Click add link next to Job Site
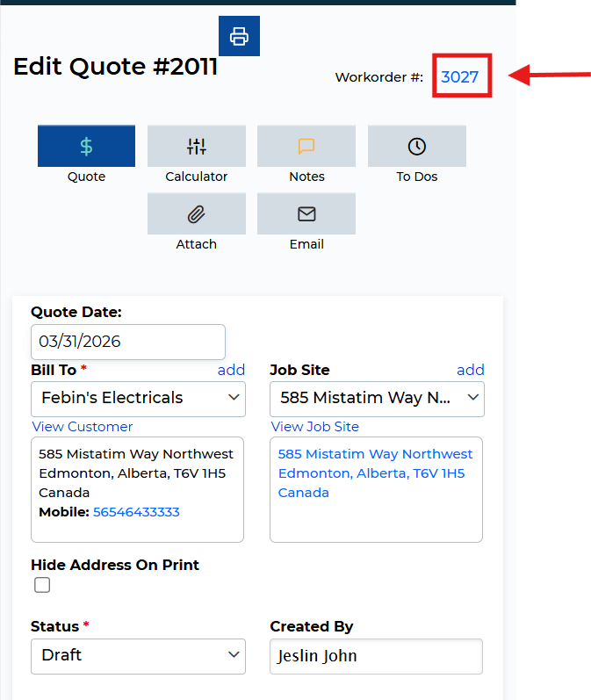Image resolution: width=591 pixels, height=700 pixels. (x=470, y=370)
